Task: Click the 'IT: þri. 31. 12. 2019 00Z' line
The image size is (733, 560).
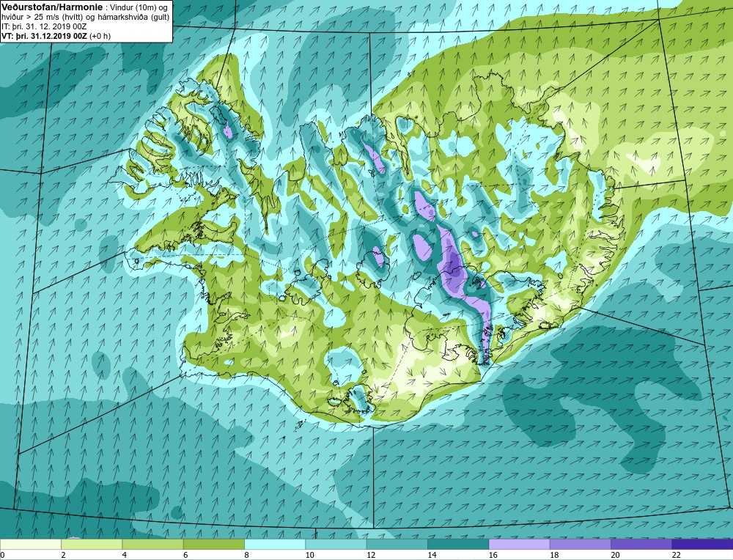Action: point(44,26)
